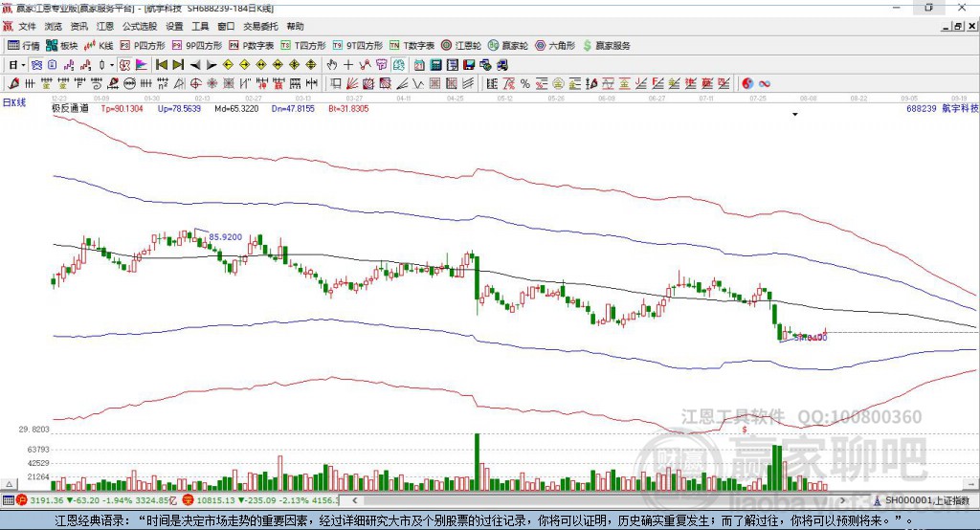Open the 行情 market quotes view
Viewport: 980px width, 530px height.
[x=24, y=46]
